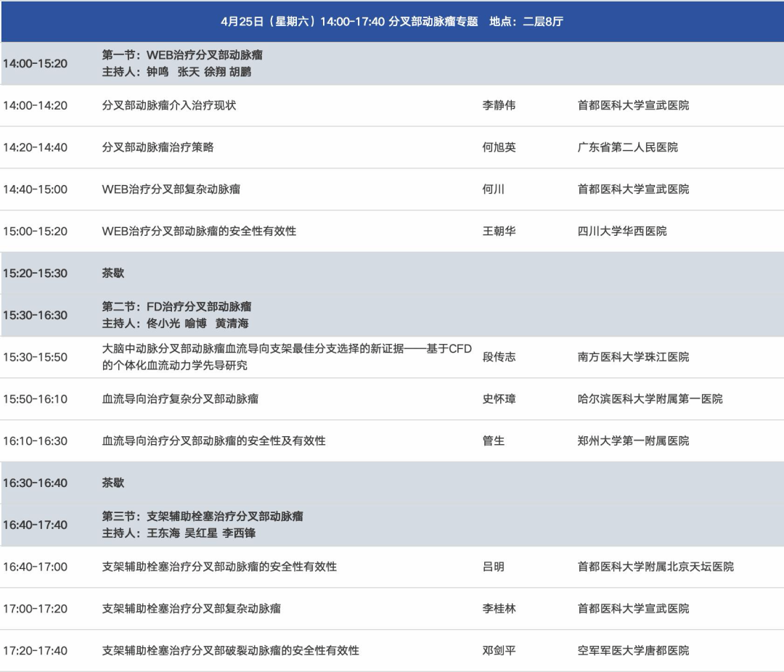Viewport: 784px width, 672px height.
Task: Select the first 茶歇 row at 15:20-15:30
Action: pos(113,274)
